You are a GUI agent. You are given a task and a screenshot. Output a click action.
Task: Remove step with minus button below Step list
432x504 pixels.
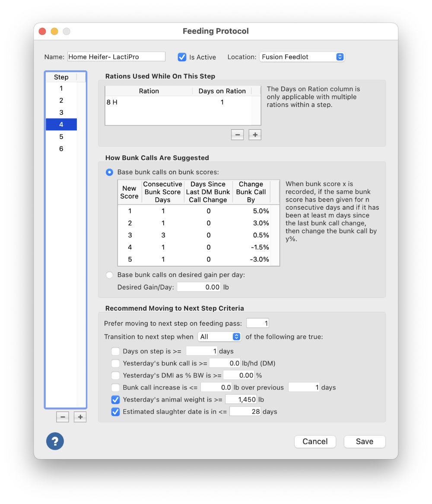63,417
